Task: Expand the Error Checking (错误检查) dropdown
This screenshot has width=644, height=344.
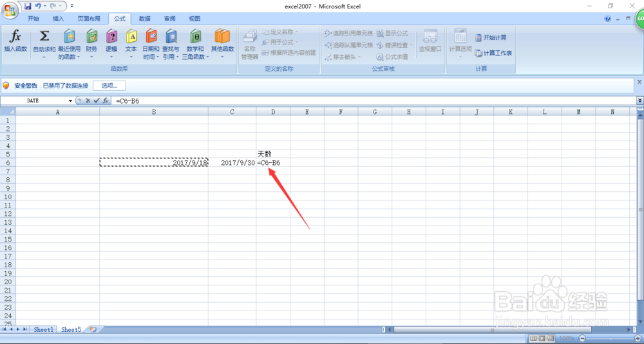Action: 411,45
